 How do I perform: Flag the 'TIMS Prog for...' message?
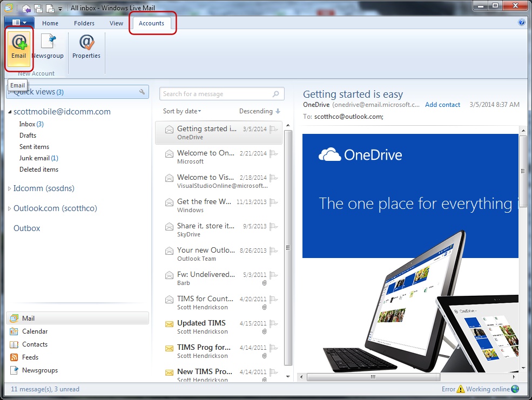(273, 348)
